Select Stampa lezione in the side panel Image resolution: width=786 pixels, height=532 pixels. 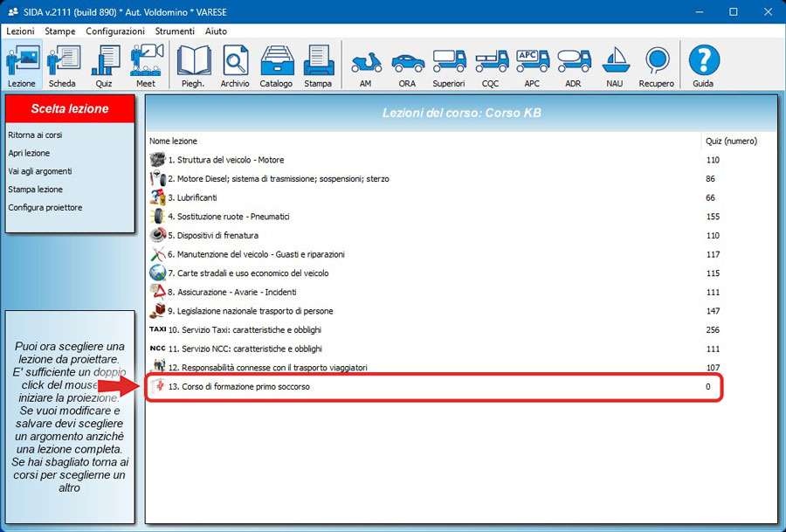[36, 190]
